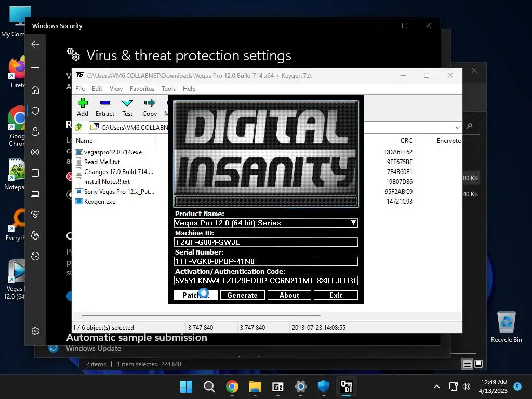Open the Edit menu in 7-Zip
This screenshot has height=399, width=532.
tap(97, 88)
